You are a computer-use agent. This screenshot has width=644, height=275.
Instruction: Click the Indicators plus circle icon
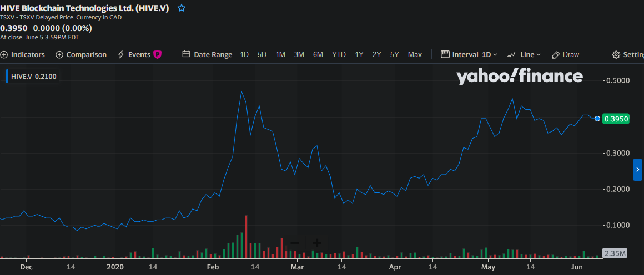click(4, 54)
